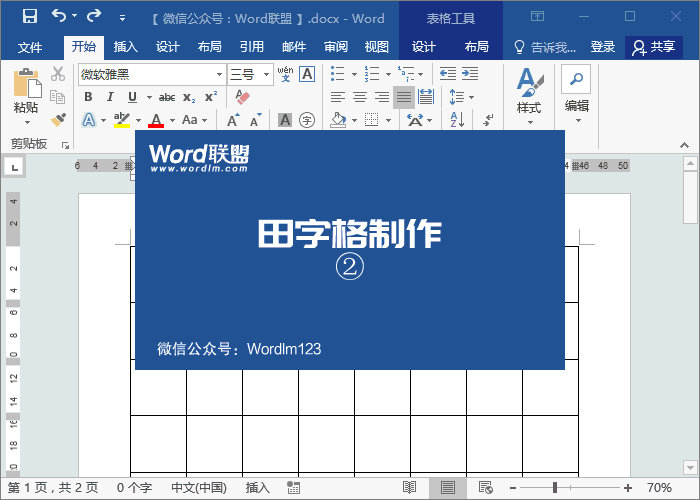Align text right
The image size is (700, 500).
(382, 97)
